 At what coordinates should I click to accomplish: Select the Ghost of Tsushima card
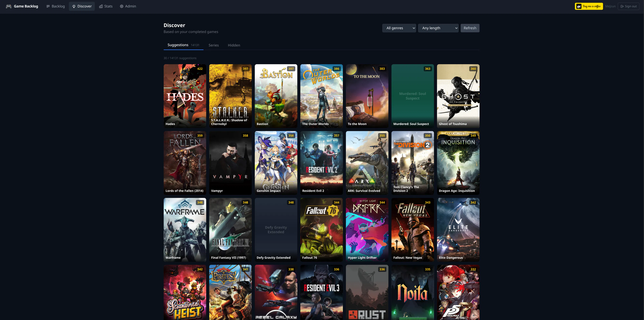458,96
